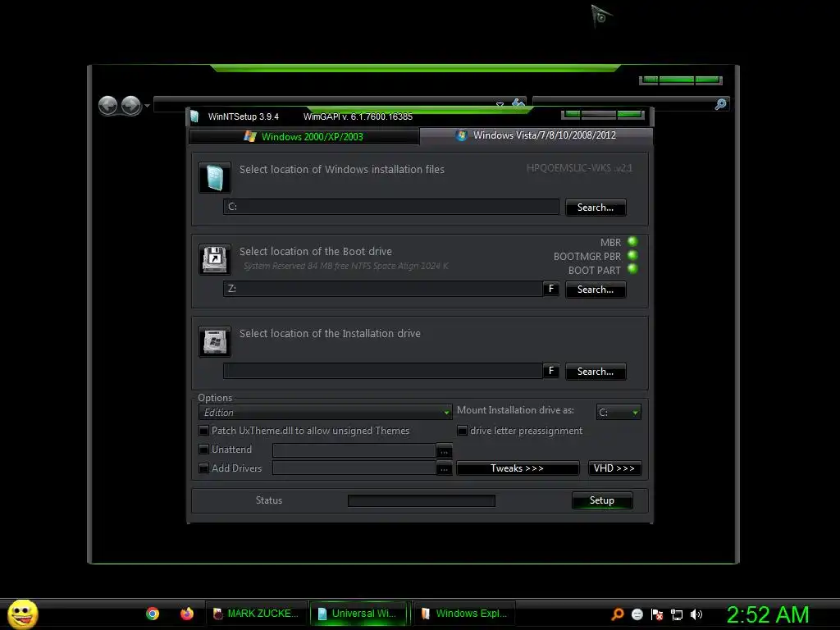This screenshot has width=840, height=630.
Task: Click the System Reserved NTFS info text
Action: 346,267
